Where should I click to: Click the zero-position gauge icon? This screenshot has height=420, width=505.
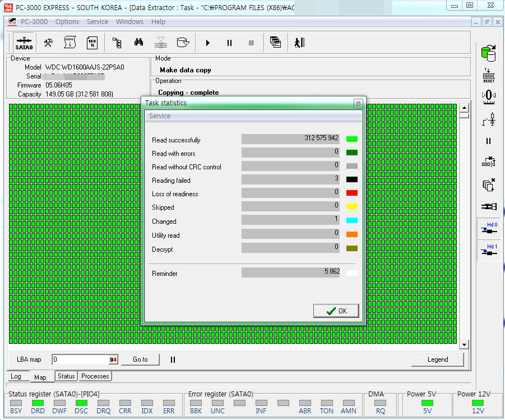489,98
